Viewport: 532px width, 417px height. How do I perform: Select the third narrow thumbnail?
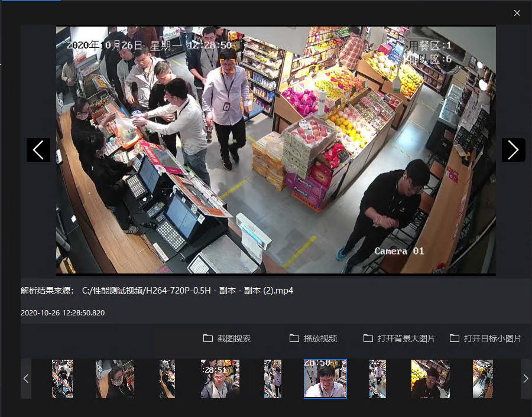pos(167,379)
